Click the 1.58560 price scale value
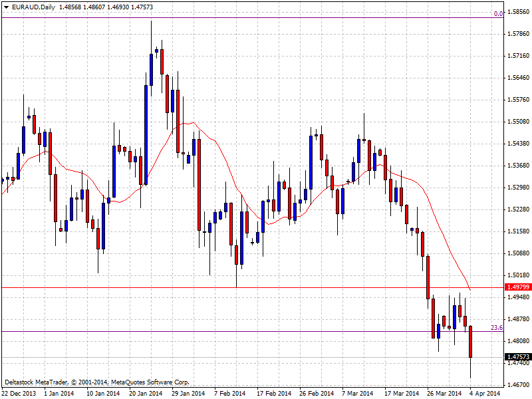The width and height of the screenshot is (532, 399). [x=519, y=12]
